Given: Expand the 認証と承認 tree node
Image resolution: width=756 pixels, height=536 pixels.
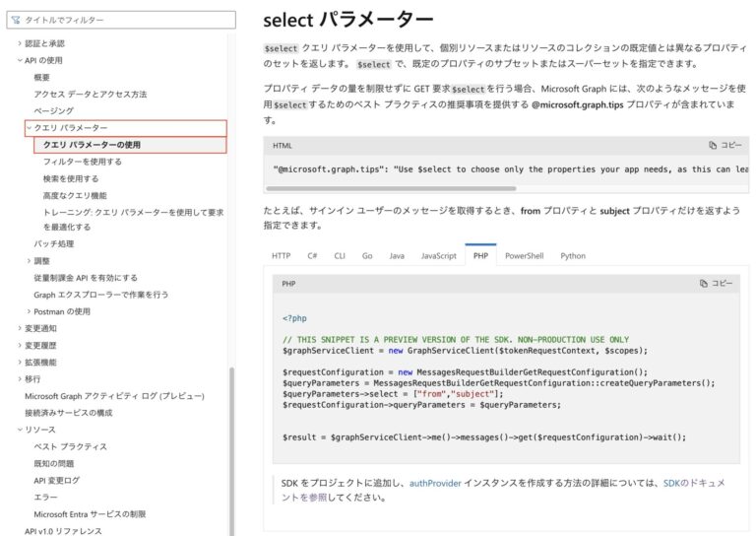Looking at the screenshot, I should [x=20, y=43].
